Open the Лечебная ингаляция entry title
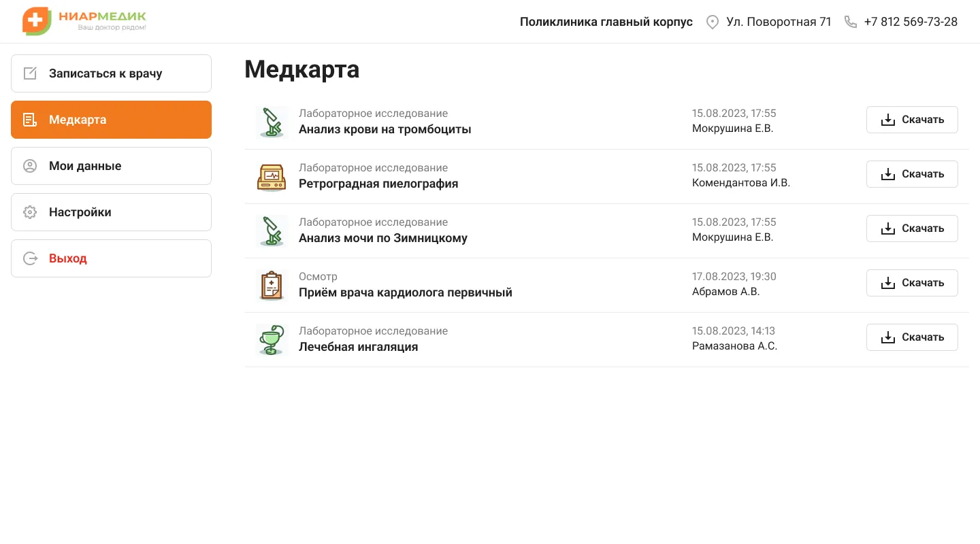Viewport: 980px width, 544px height. click(x=359, y=347)
